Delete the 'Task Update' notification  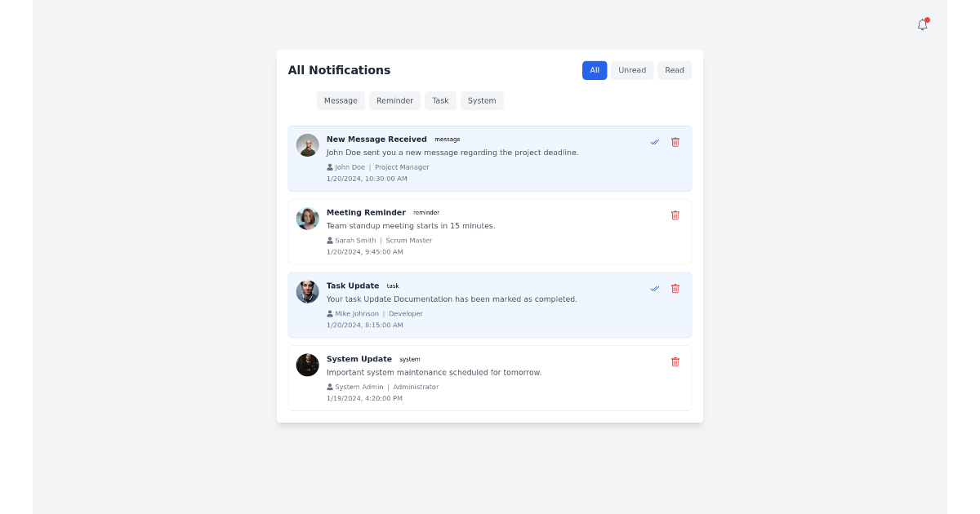[675, 288]
